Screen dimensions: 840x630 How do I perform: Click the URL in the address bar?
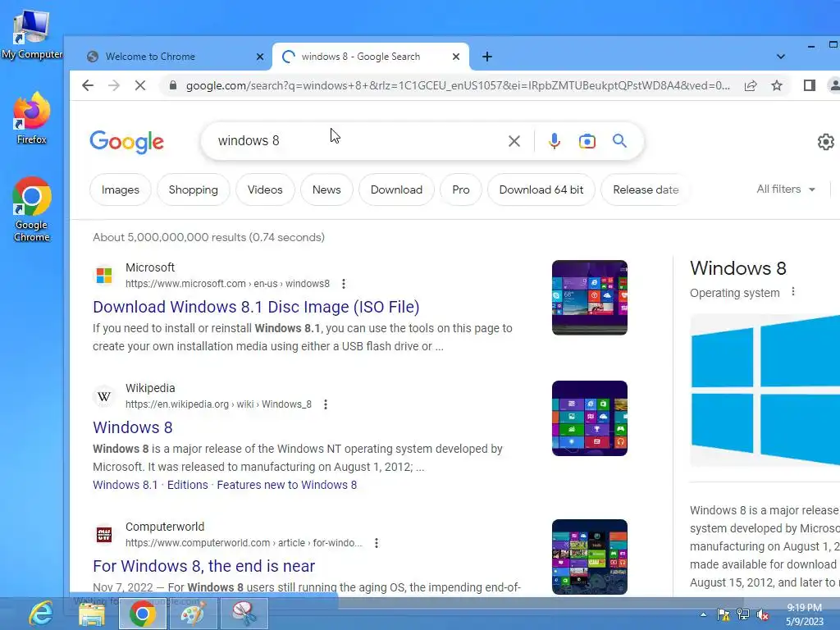pyautogui.click(x=458, y=85)
